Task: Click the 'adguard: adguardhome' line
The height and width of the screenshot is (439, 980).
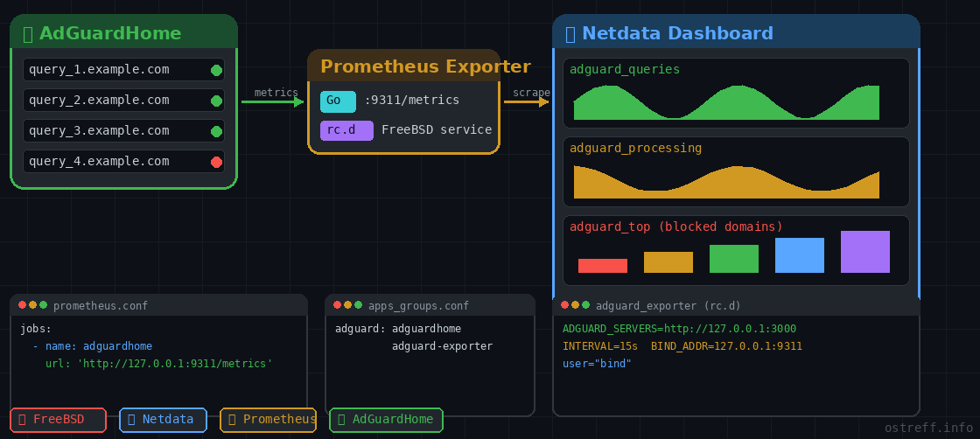Action: pos(398,329)
